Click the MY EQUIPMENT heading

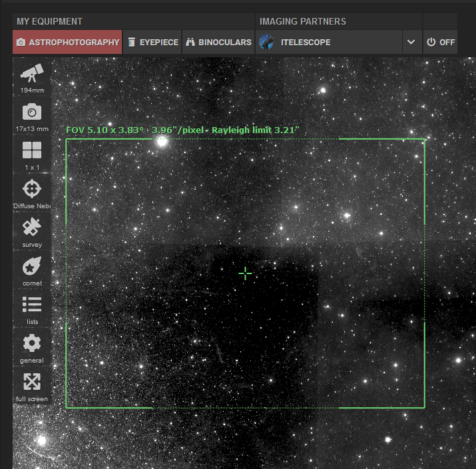(x=49, y=21)
